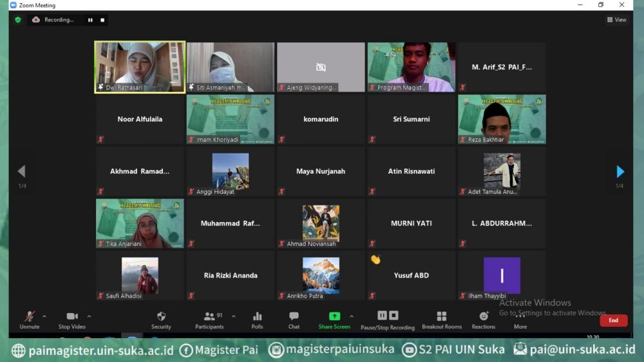
Task: Expand the share options arrow beside Share Screen
Action: pos(352,316)
